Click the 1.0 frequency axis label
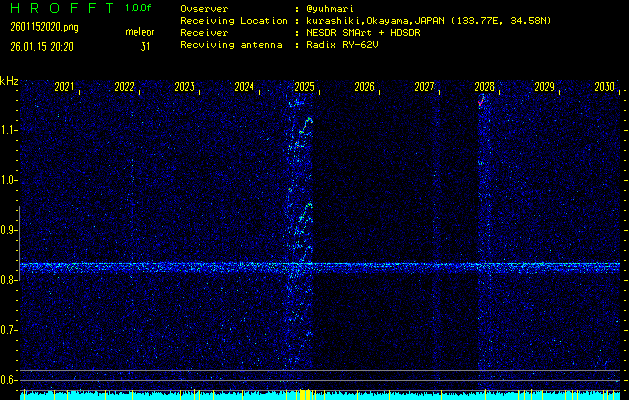This screenshot has width=629, height=400. (9, 180)
